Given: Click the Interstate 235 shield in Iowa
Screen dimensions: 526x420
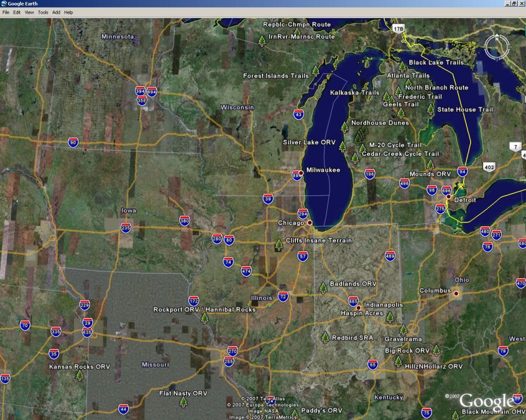Looking at the screenshot, I should click(126, 228).
